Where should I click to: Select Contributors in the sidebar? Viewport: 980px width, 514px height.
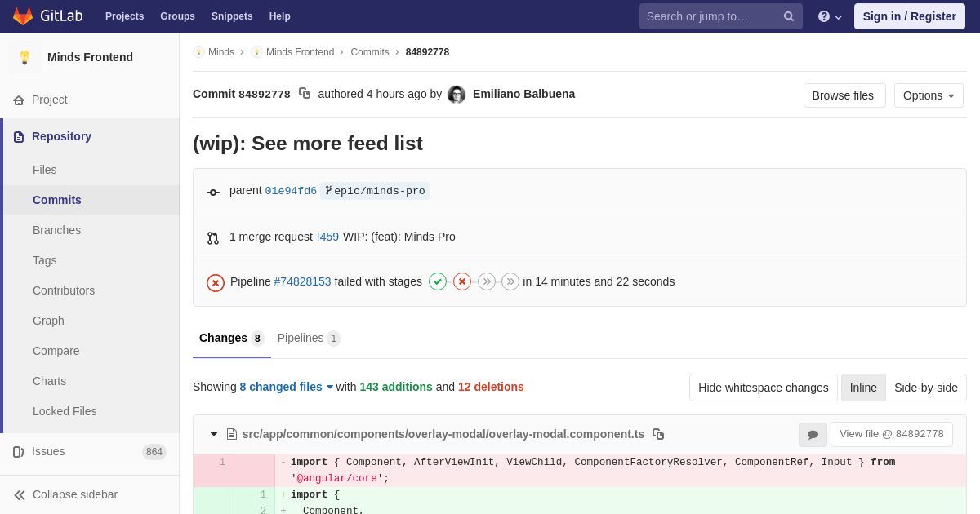point(90,290)
